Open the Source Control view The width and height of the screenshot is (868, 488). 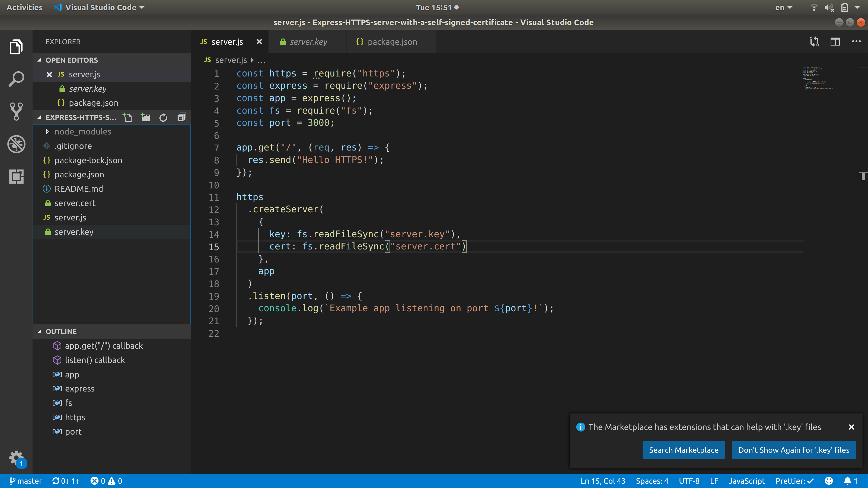[x=16, y=111]
